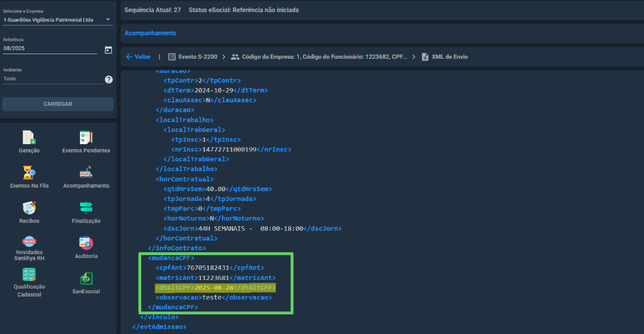Click the tpJornada 4 line
This screenshot has width=644, height=334.
[210, 199]
